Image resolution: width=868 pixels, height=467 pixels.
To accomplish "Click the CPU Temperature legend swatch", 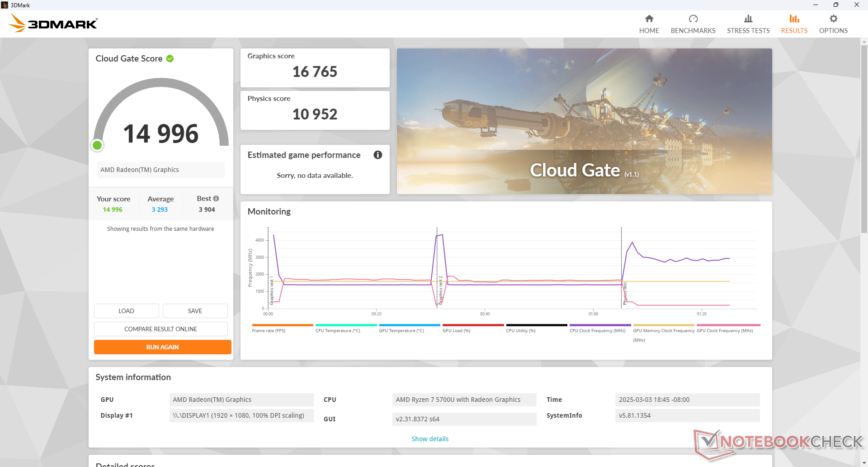I will click(346, 325).
